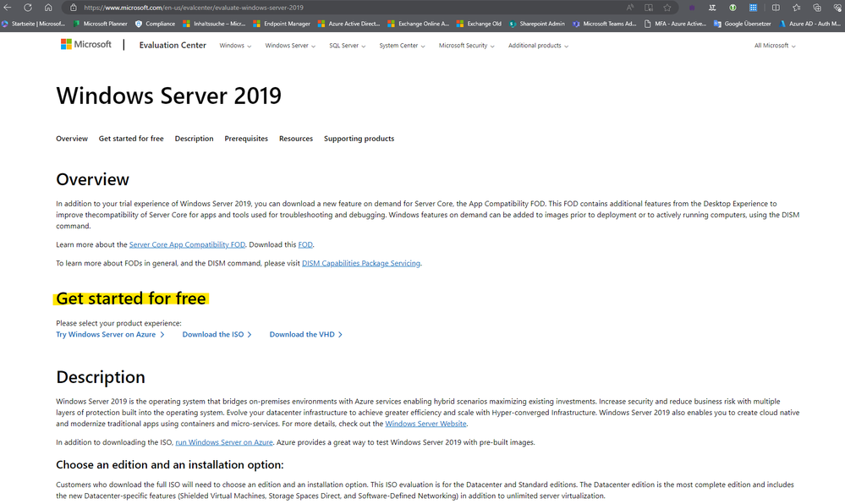Open the Startseite | Microsoft bookmark

(34, 24)
